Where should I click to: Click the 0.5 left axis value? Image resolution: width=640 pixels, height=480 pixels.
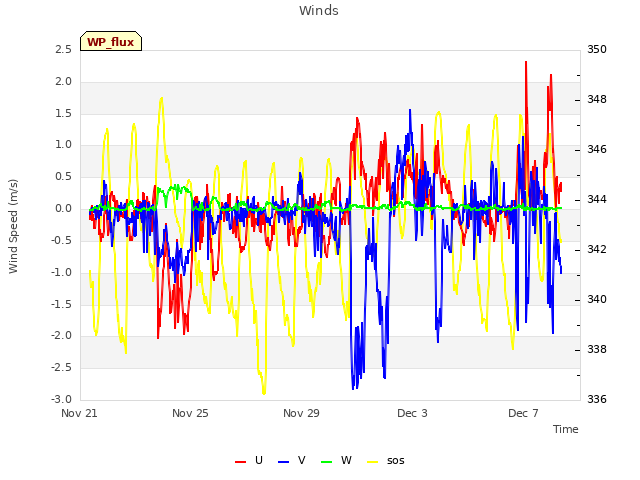coord(63,176)
